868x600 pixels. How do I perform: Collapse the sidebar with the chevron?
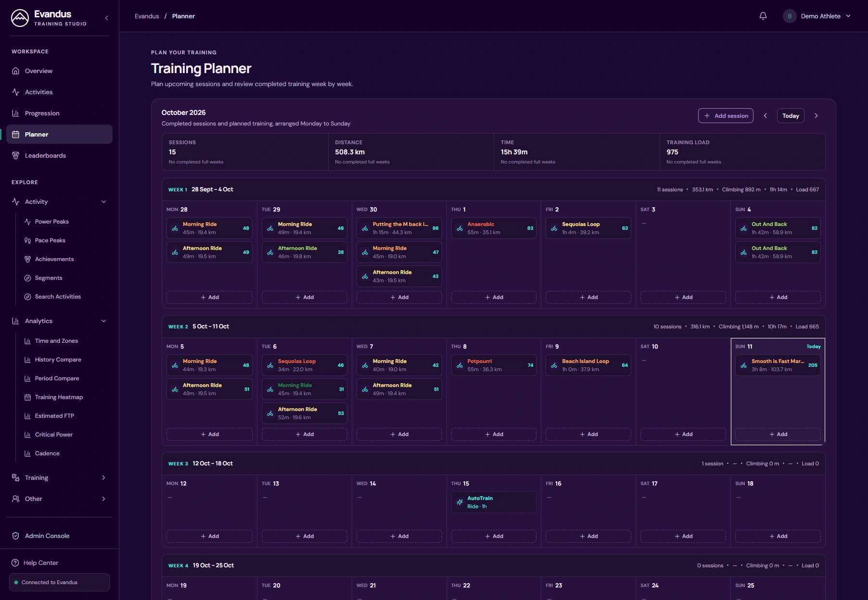click(x=107, y=18)
